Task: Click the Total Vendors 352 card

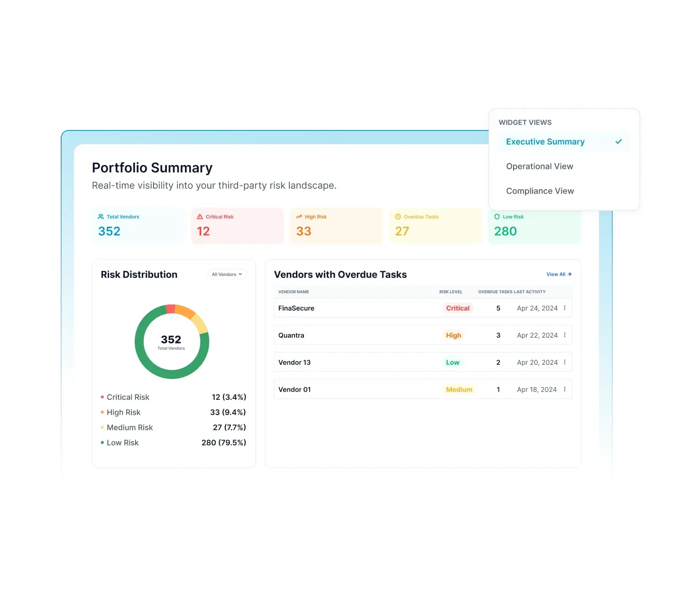Action: pos(138,226)
